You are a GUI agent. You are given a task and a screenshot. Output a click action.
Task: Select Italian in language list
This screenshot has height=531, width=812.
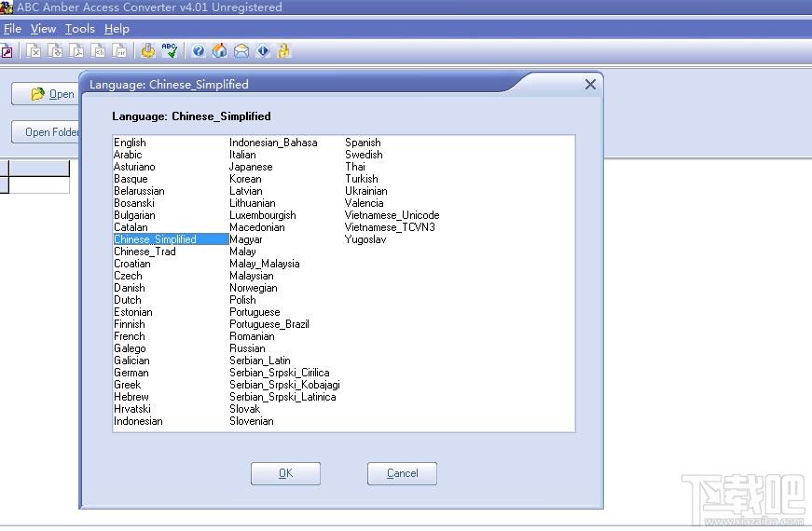click(x=242, y=155)
